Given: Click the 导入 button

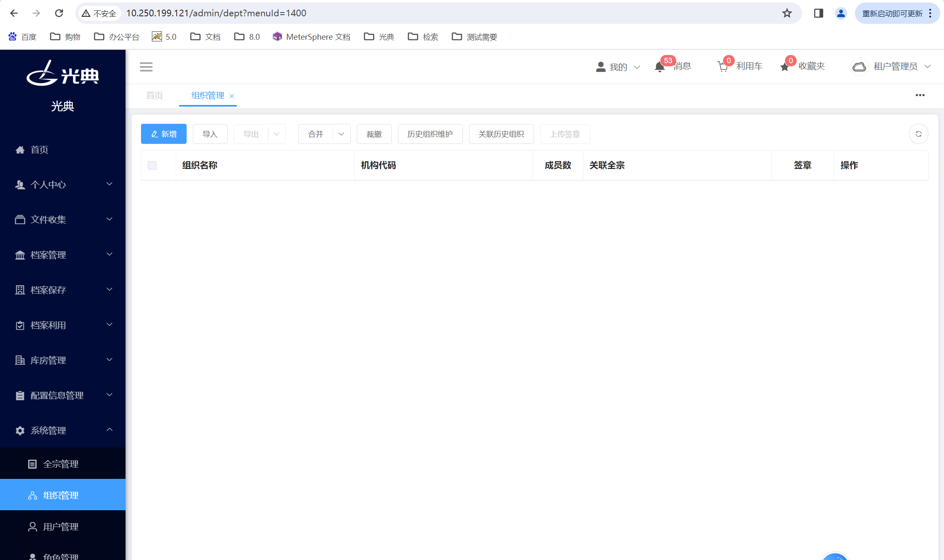Looking at the screenshot, I should point(210,134).
